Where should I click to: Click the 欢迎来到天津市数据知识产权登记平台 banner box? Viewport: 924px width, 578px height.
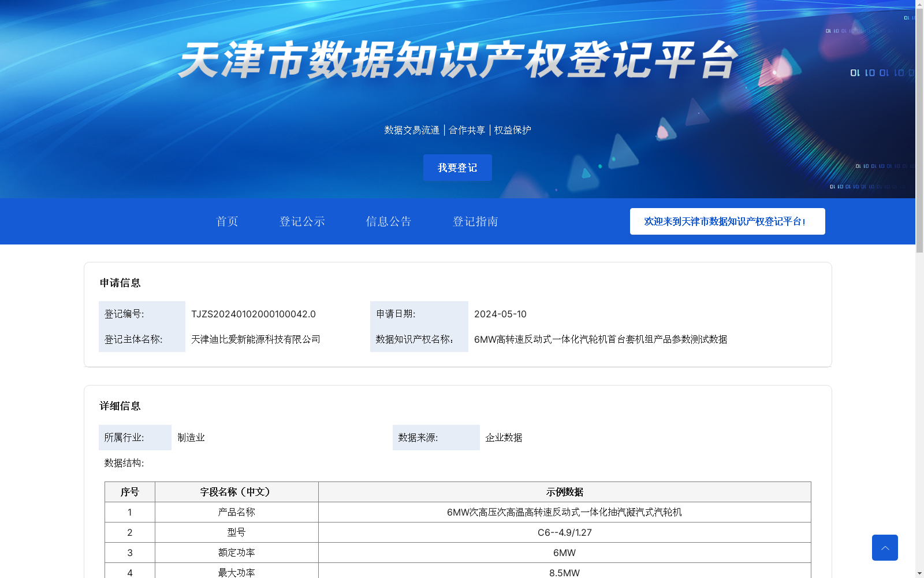[x=728, y=221]
